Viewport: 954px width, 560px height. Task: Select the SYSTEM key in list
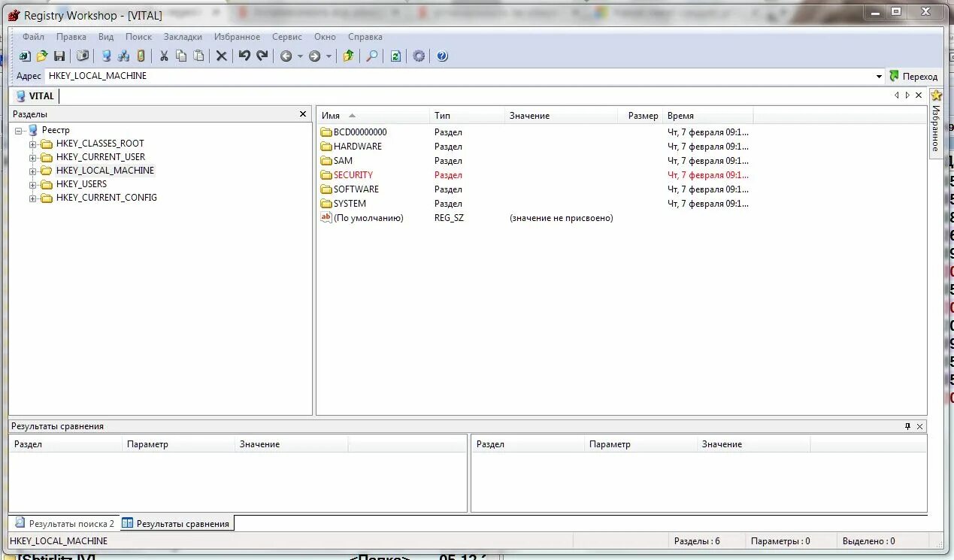click(344, 204)
